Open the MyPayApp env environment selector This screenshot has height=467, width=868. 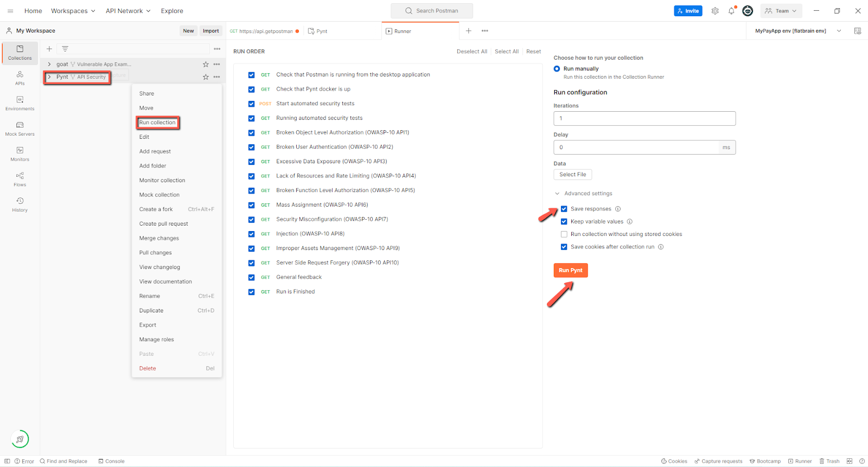coord(797,31)
